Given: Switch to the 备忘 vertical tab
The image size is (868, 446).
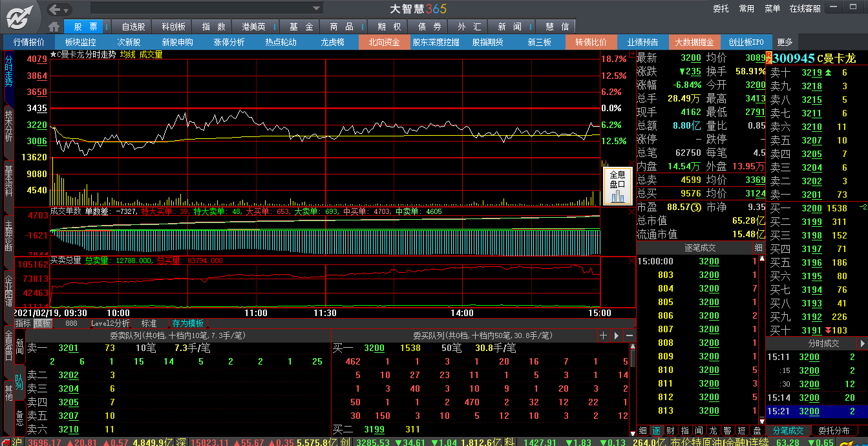Looking at the screenshot, I should pyautogui.click(x=19, y=419).
